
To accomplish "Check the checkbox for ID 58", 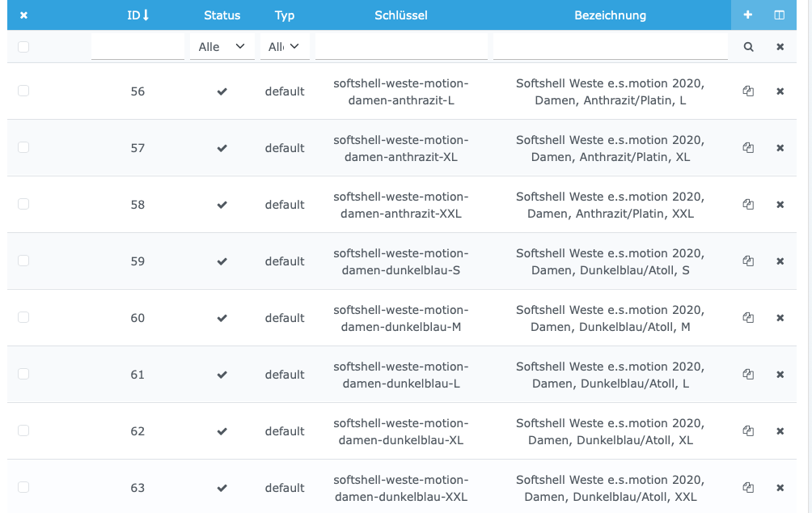I will 23,204.
